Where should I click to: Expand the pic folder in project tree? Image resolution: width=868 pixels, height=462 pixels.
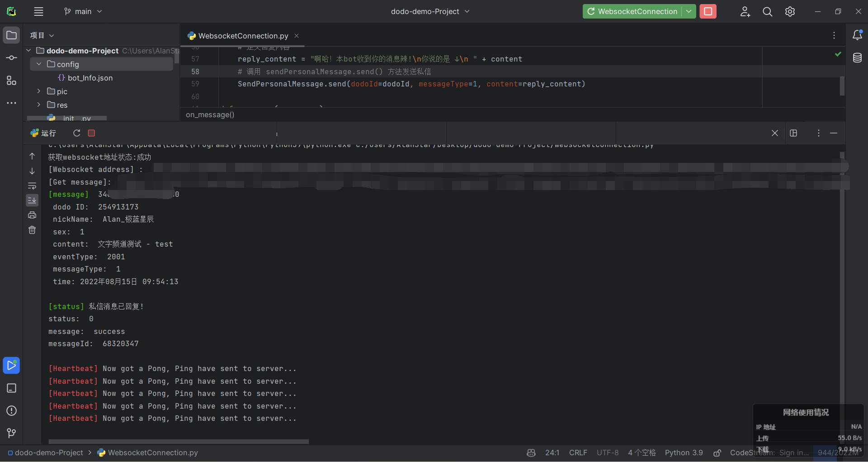39,91
